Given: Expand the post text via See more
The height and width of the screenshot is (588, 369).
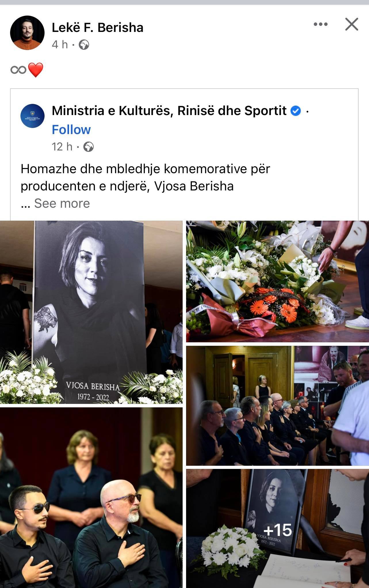Looking at the screenshot, I should pos(62,203).
